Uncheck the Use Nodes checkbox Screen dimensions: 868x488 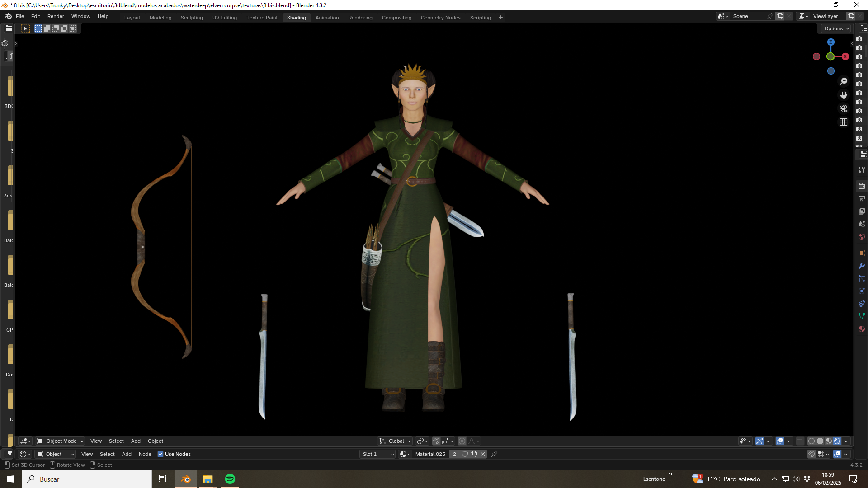pos(160,454)
